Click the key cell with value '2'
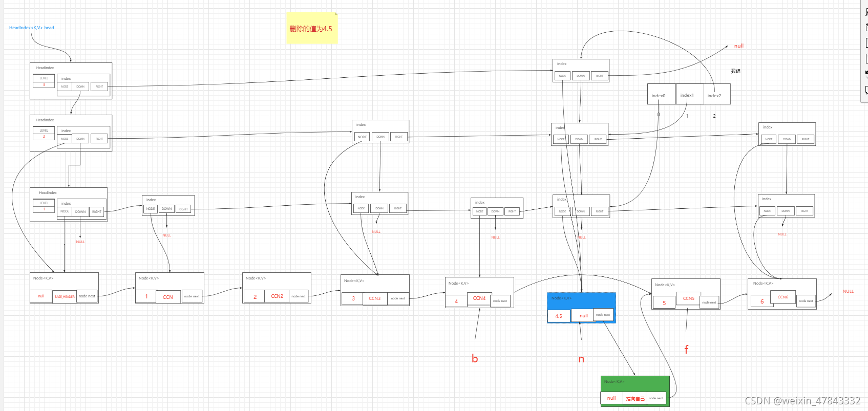Viewport: 868px width, 411px height. (255, 296)
